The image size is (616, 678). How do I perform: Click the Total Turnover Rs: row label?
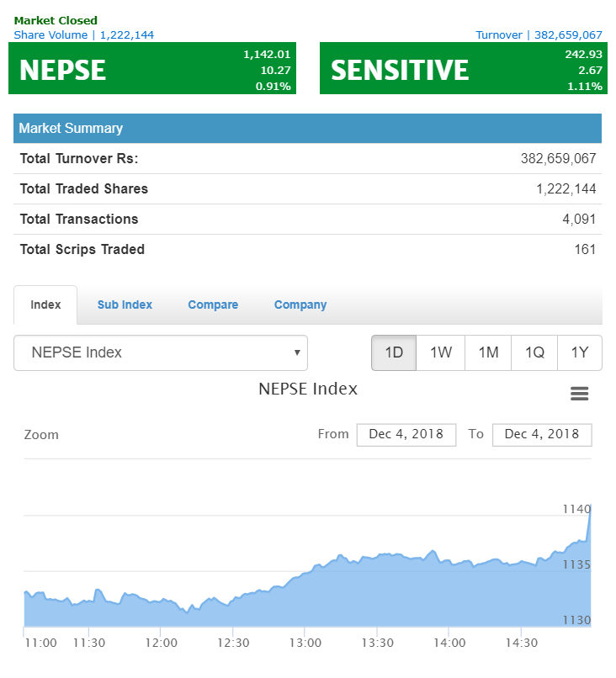click(x=79, y=159)
